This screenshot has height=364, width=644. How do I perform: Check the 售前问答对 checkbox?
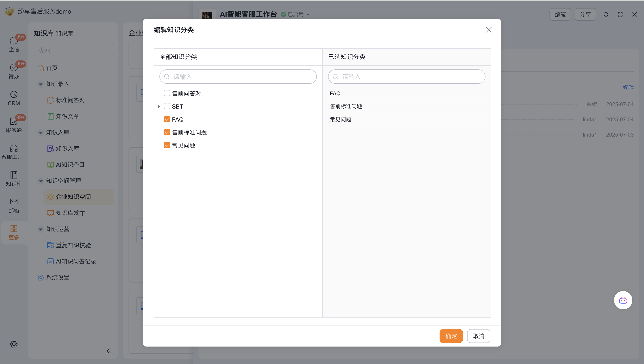(167, 93)
